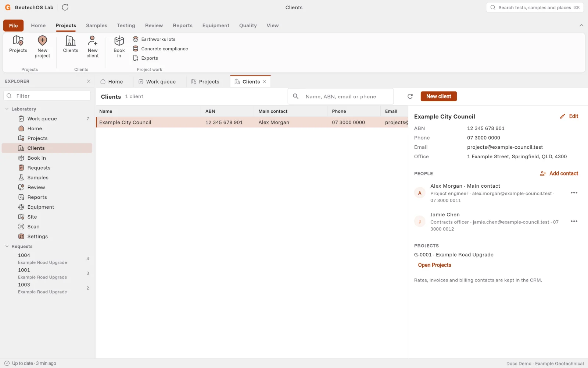Switch to the Quality ribbon tab
588x368 pixels.
pos(248,25)
